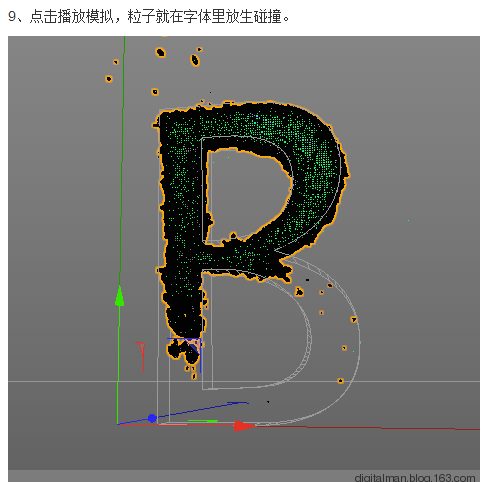Select the small black dot above blue axis
Image resolution: width=484 pixels, height=482 pixels.
pos(268,402)
